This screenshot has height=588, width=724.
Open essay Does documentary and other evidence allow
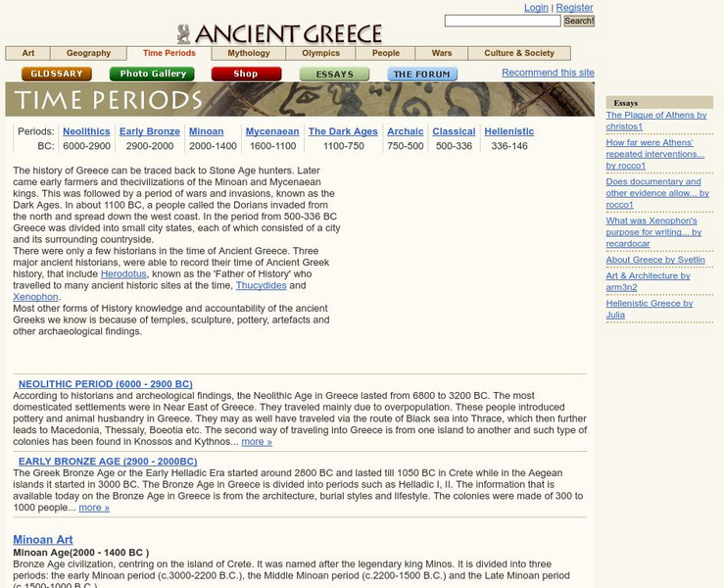click(x=657, y=193)
